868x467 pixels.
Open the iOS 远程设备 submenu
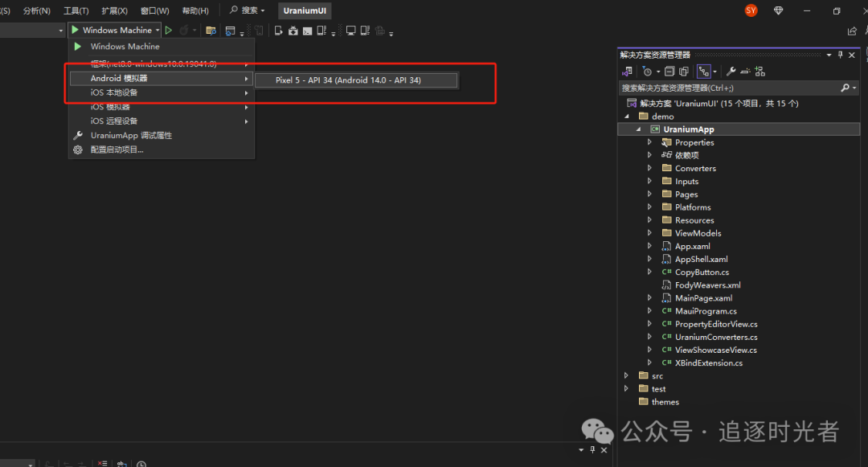point(161,121)
